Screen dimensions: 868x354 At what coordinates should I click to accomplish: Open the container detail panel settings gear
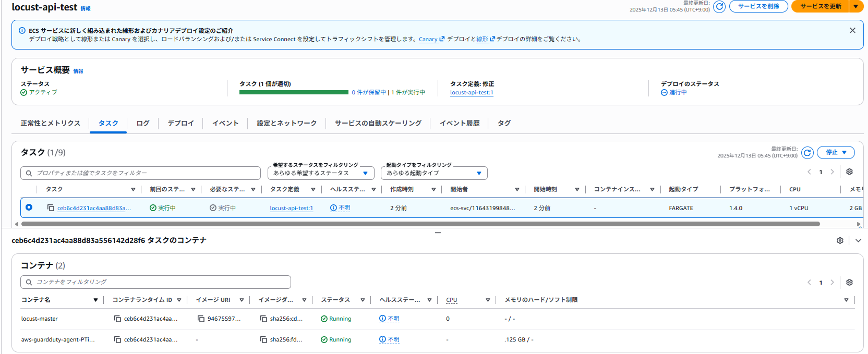click(x=840, y=241)
